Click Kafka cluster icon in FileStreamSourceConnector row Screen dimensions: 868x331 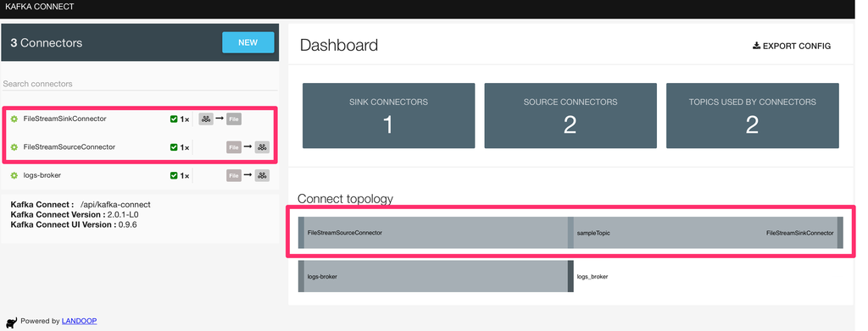[262, 147]
